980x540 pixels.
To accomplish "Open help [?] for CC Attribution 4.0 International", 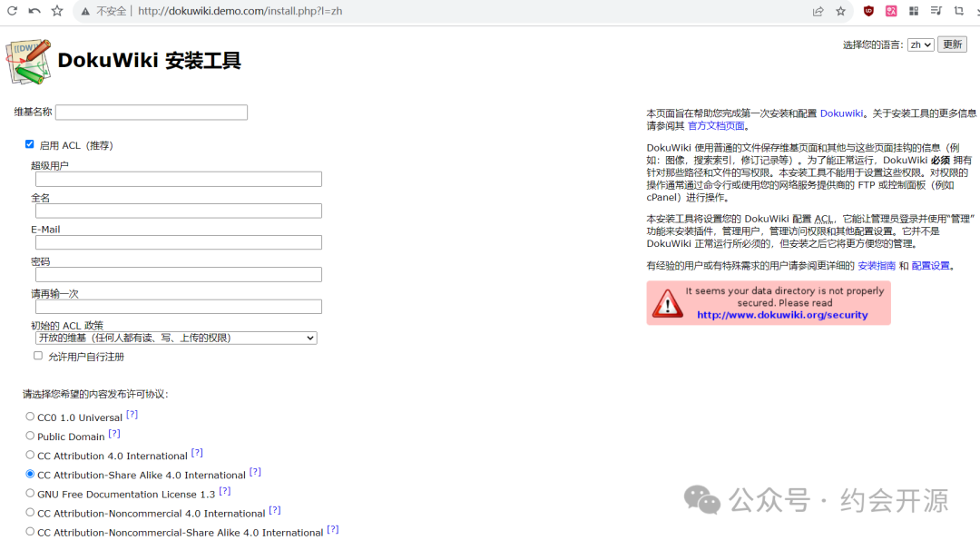I will 197,453.
